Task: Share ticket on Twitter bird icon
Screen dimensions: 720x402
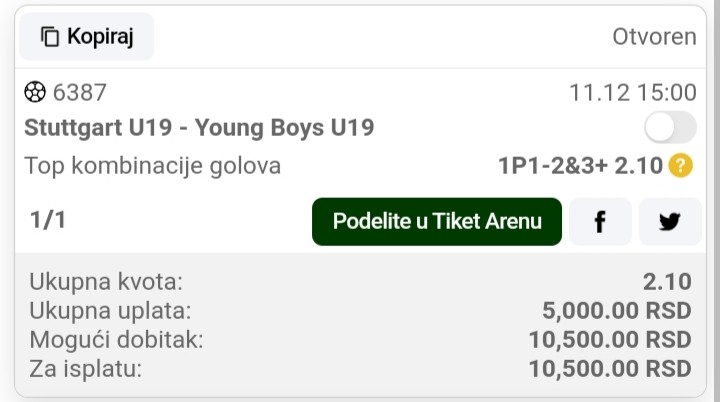Action: click(670, 221)
